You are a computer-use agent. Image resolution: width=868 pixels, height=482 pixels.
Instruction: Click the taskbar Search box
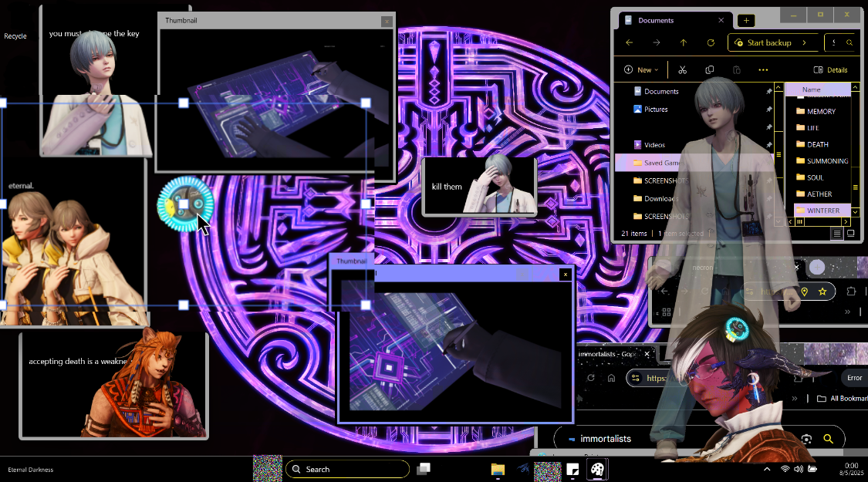click(348, 469)
